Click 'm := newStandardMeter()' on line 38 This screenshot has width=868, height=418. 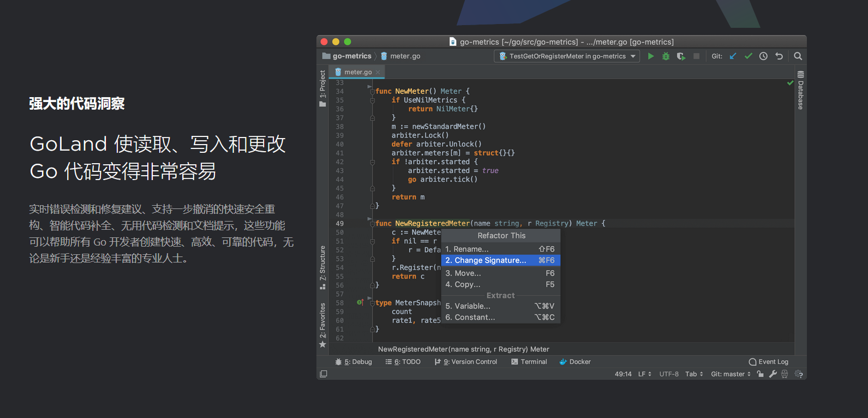point(438,127)
